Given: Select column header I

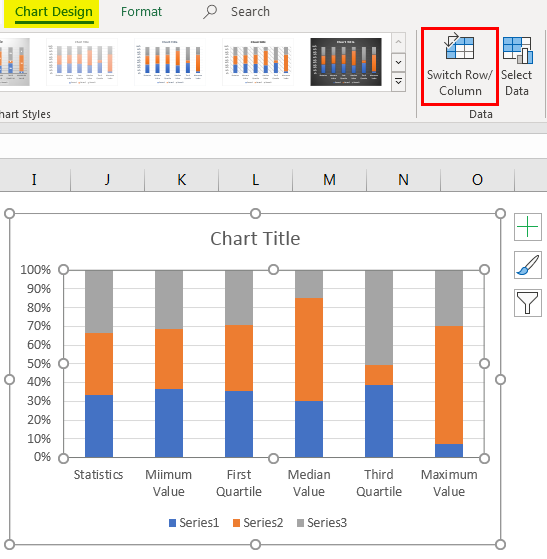Looking at the screenshot, I should 35,180.
